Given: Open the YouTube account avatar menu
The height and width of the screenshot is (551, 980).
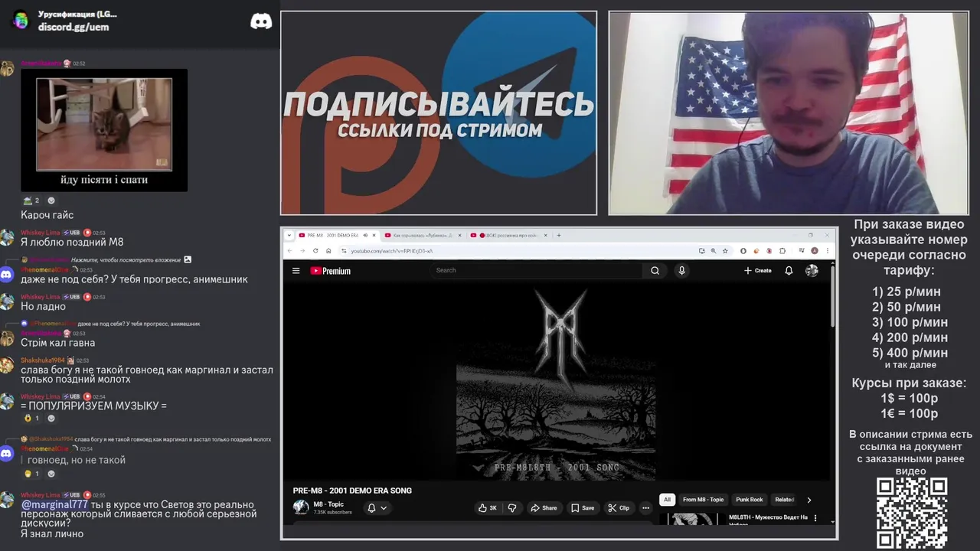Looking at the screenshot, I should coord(812,271).
